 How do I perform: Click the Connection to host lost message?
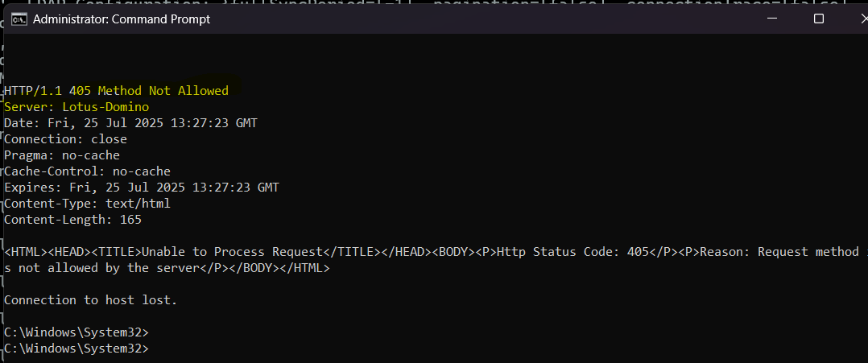click(x=91, y=300)
